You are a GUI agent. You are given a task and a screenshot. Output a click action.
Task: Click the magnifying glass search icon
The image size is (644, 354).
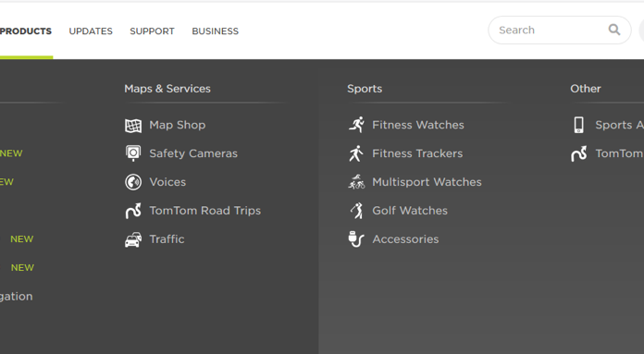tap(614, 30)
